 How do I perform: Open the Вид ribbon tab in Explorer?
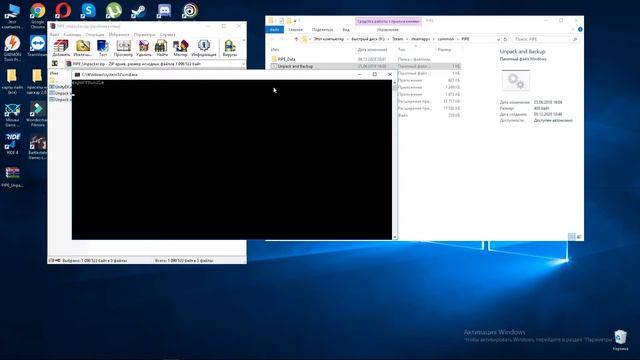click(346, 30)
